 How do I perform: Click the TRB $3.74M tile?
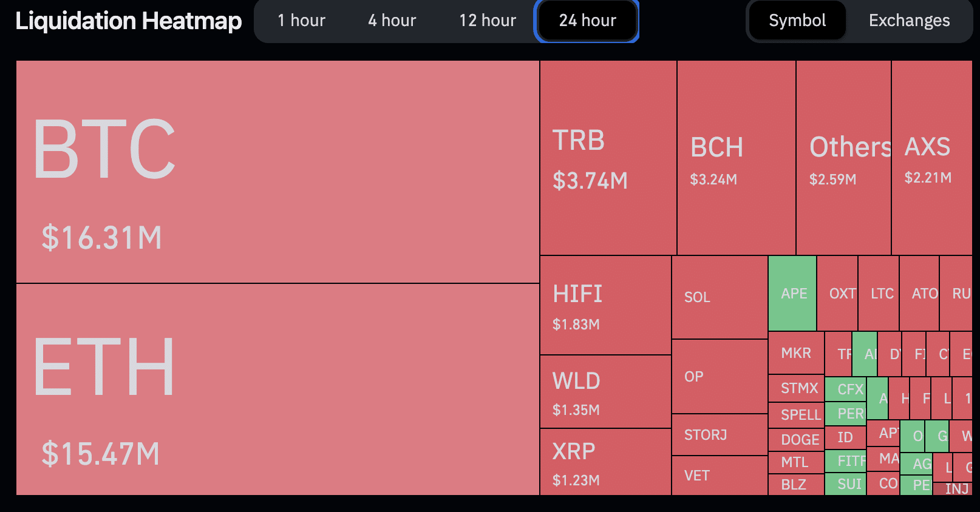coord(608,158)
